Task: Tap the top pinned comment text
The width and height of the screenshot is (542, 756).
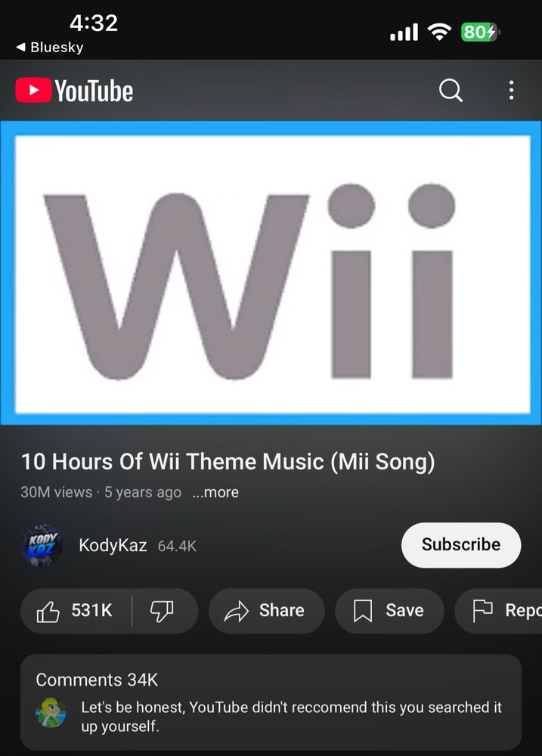Action: 291,717
